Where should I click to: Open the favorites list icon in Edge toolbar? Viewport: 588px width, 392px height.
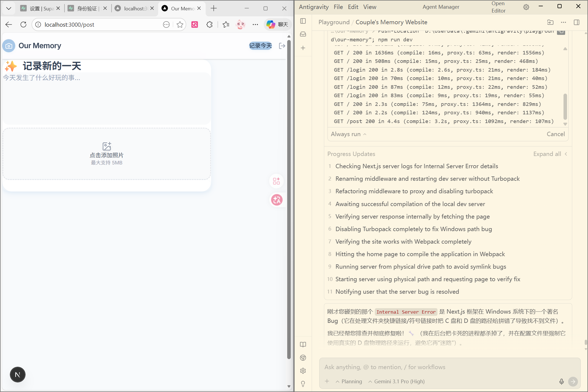coord(226,24)
